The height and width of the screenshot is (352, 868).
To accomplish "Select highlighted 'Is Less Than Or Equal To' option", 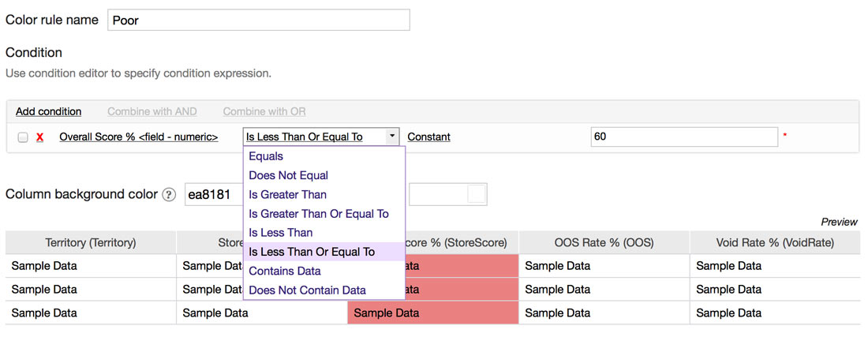I will tap(312, 252).
